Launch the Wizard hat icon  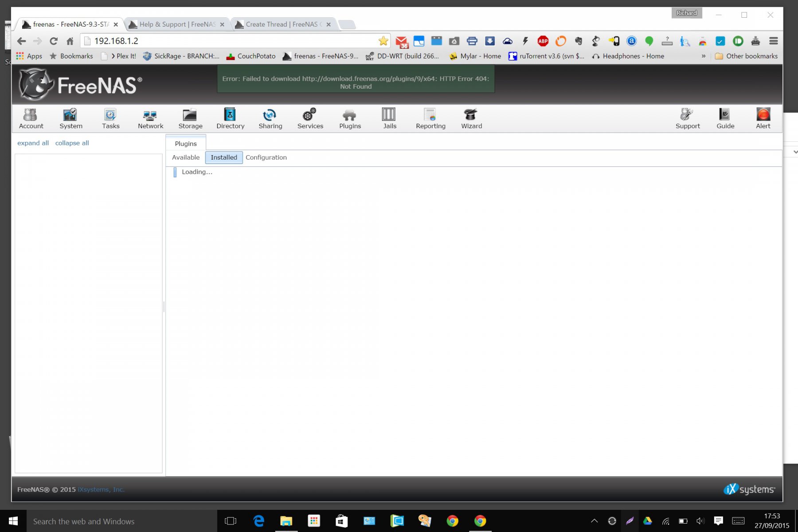click(471, 119)
